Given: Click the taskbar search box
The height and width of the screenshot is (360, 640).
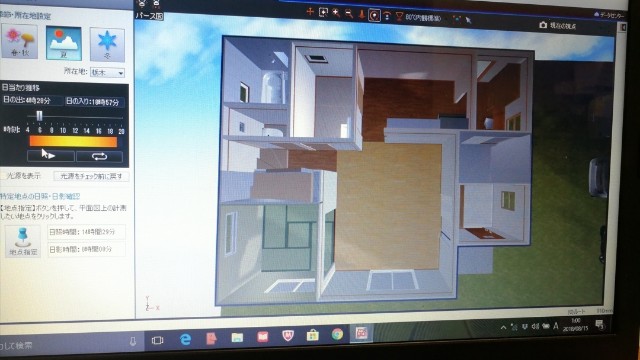Looking at the screenshot, I should pyautogui.click(x=69, y=343).
